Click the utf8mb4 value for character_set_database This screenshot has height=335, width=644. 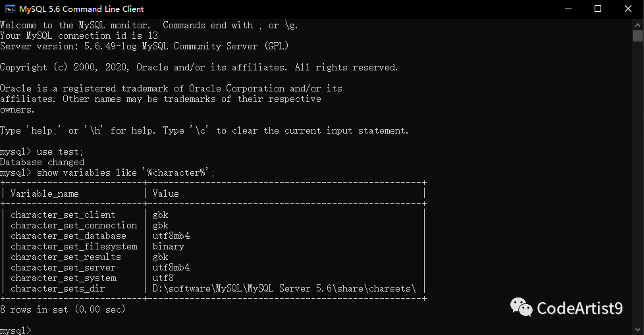[x=171, y=236]
